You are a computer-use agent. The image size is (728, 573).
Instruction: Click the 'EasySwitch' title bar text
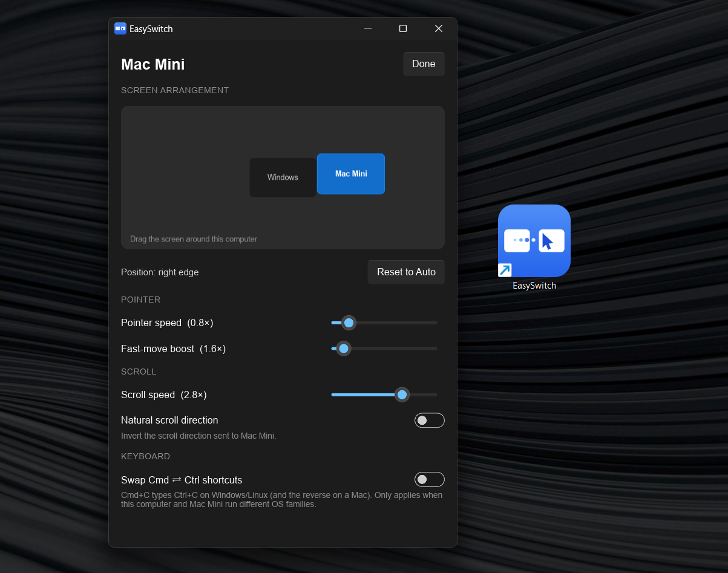[x=151, y=29]
